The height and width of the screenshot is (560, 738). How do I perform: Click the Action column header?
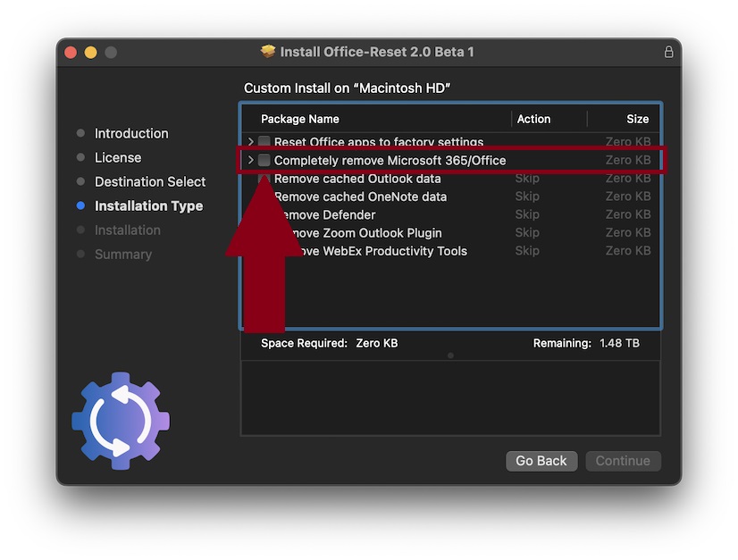[x=533, y=119]
